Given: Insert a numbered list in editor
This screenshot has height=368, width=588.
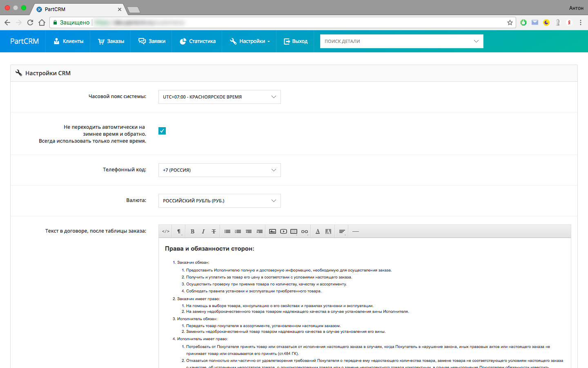Looking at the screenshot, I should [238, 231].
